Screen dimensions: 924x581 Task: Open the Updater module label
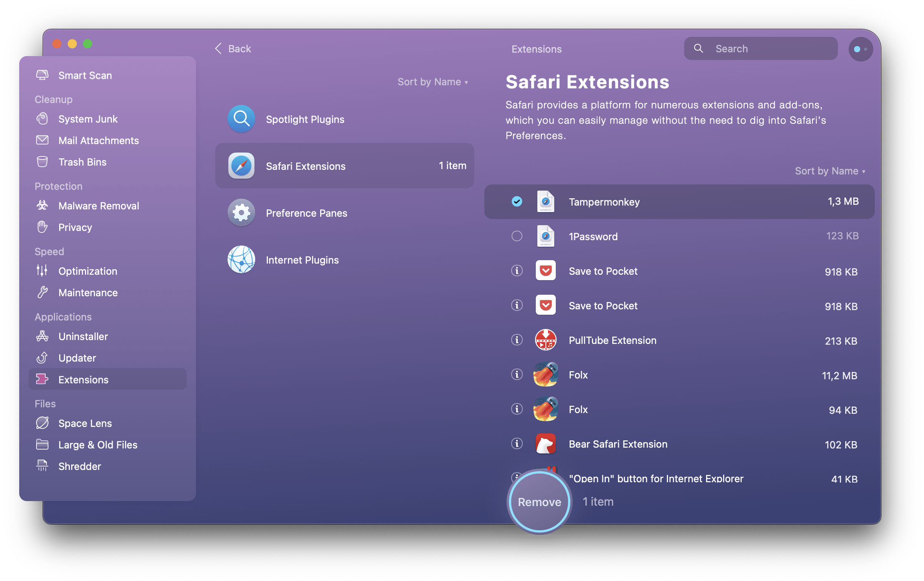[x=77, y=358]
